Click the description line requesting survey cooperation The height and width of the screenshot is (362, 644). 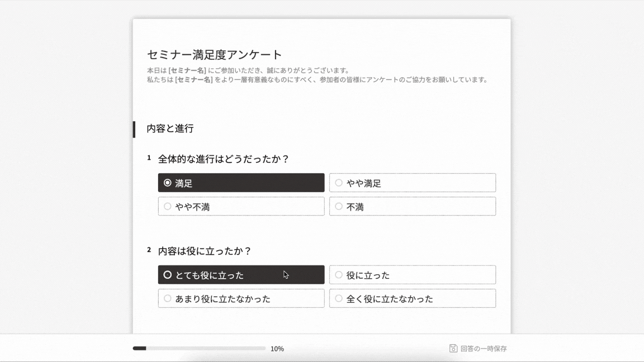point(317,80)
